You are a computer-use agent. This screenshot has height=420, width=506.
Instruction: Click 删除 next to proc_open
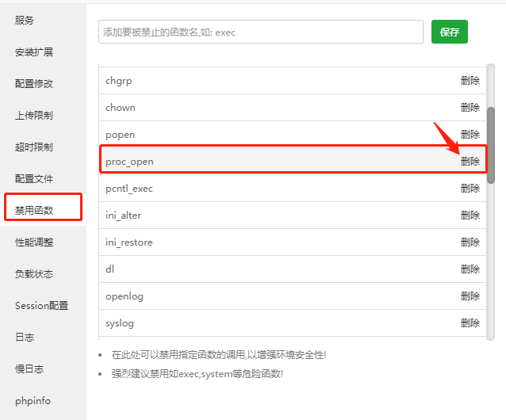tap(470, 161)
